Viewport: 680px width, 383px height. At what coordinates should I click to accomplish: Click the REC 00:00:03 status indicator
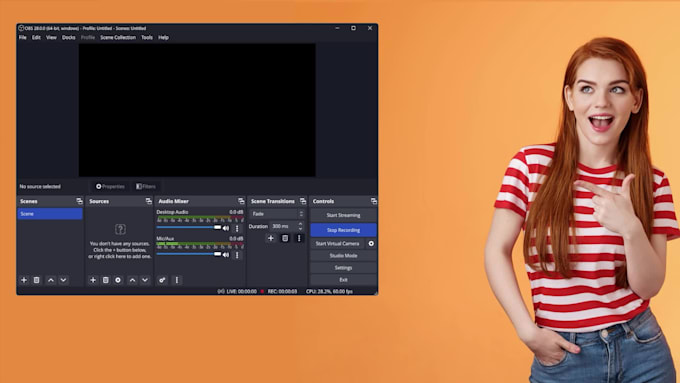[x=279, y=291]
